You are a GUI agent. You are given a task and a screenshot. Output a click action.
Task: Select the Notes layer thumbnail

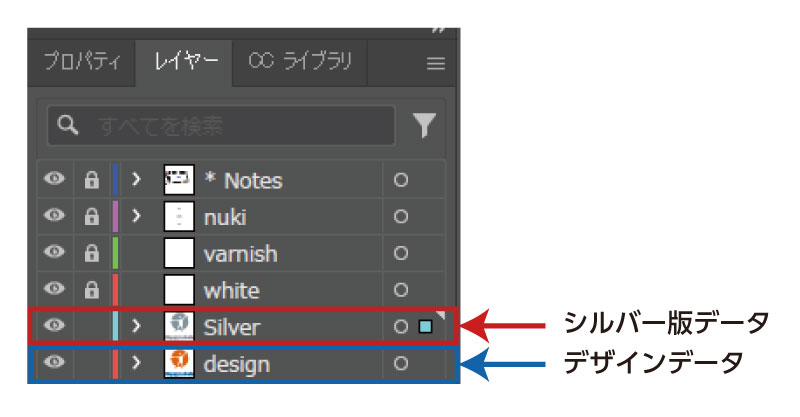[x=179, y=180]
